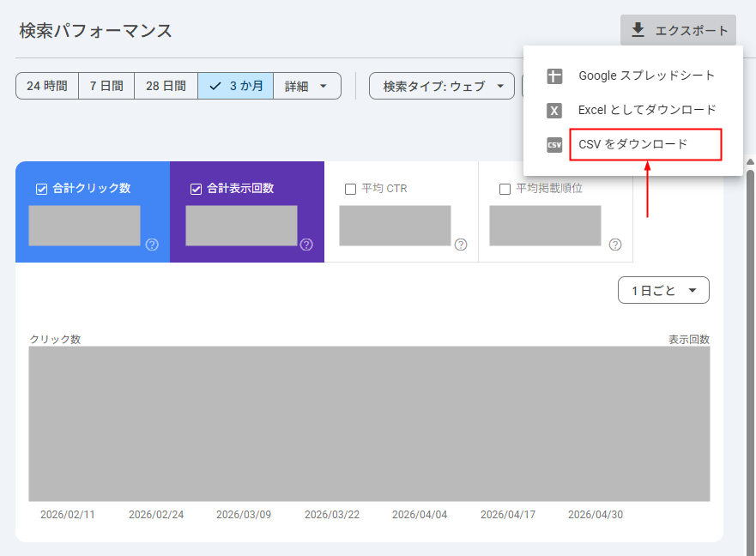Click the 2026/04/04 date label on chart
756x556 pixels.
click(420, 515)
